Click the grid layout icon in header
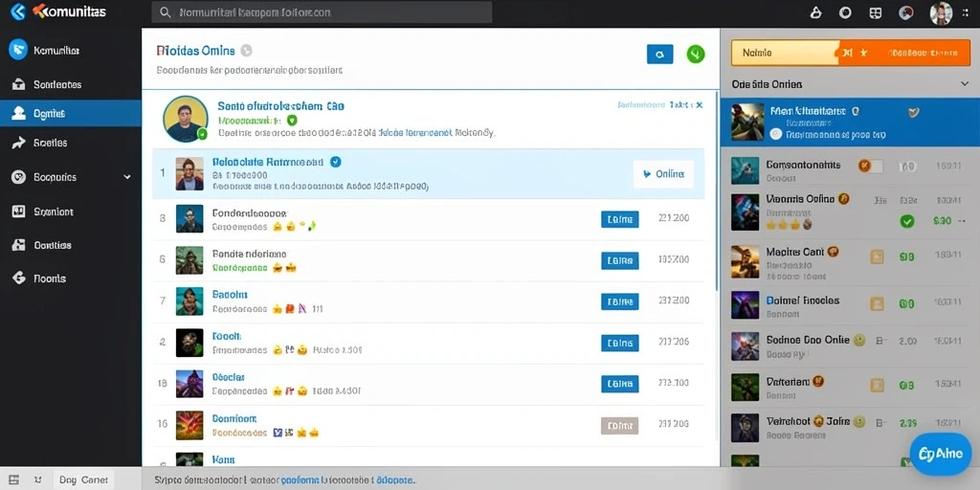This screenshot has width=980, height=490. pyautogui.click(x=876, y=12)
